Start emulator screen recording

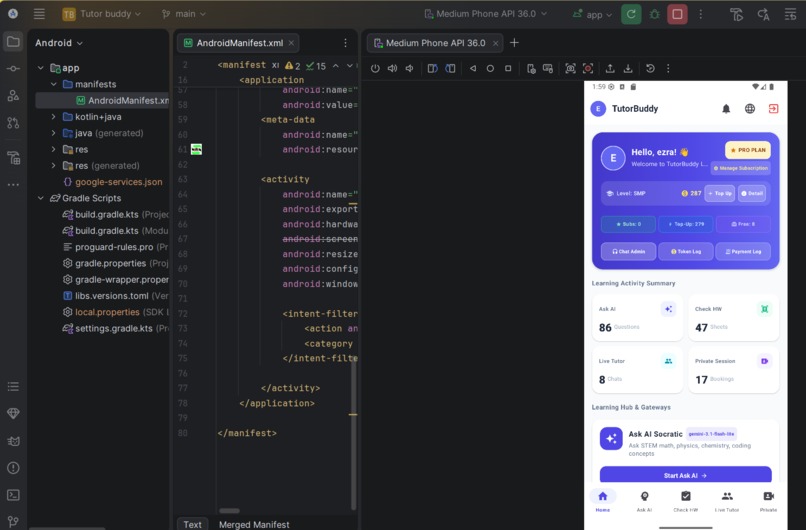tap(588, 68)
